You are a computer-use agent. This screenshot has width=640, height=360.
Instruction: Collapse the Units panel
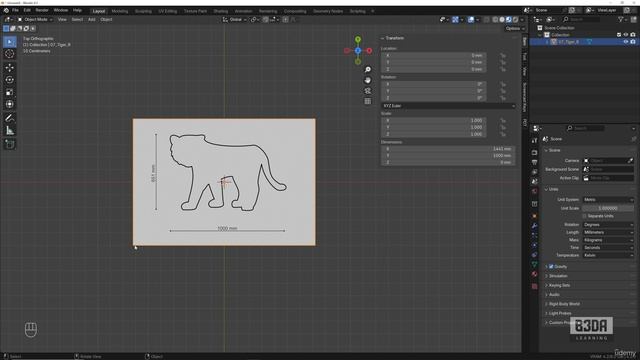(553, 189)
